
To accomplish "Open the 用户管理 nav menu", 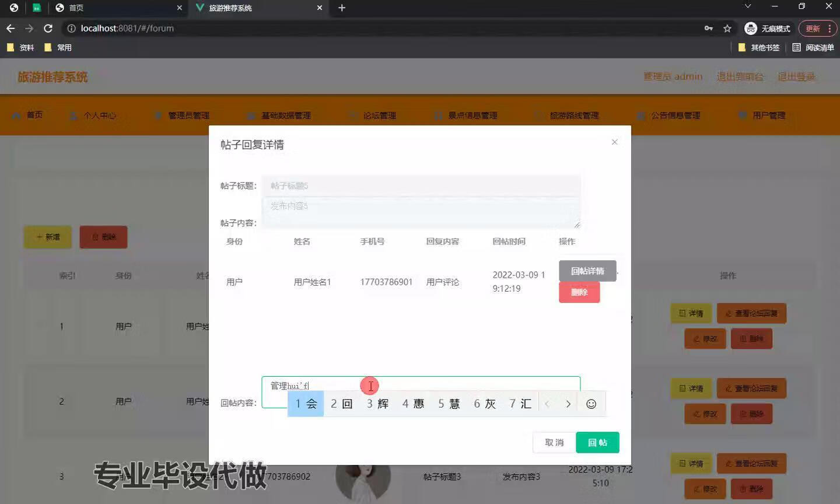I will pyautogui.click(x=762, y=115).
